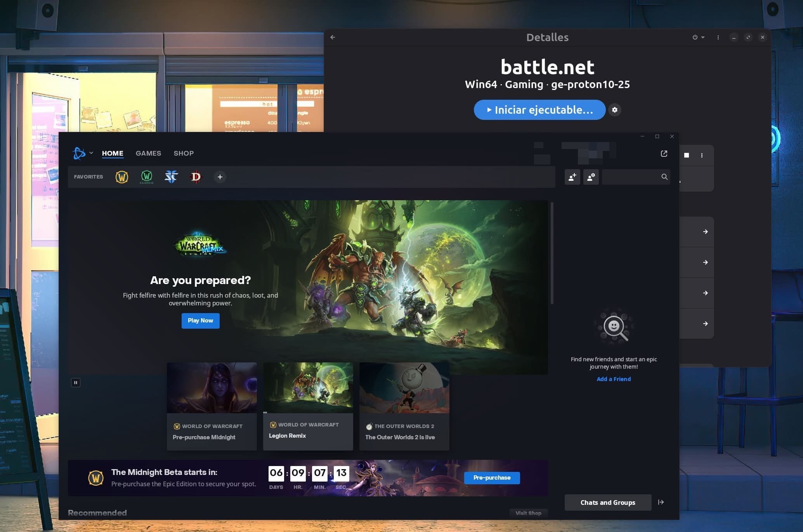The width and height of the screenshot is (803, 532).
Task: Open the GE-Proton settings gear in Detalles
Action: (x=614, y=110)
